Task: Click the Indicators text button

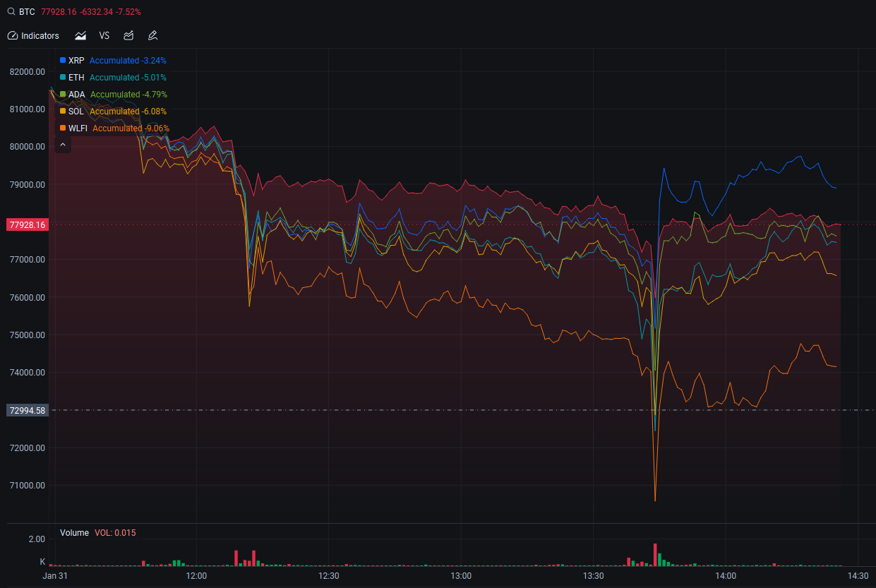Action: click(40, 35)
